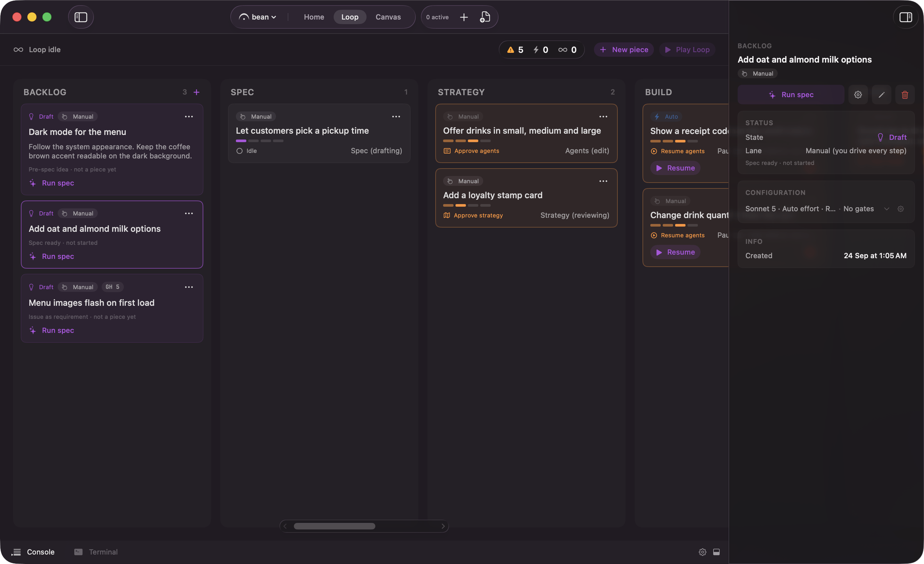Click Resume agents on Change drink quantity card
924x564 pixels.
(x=677, y=235)
